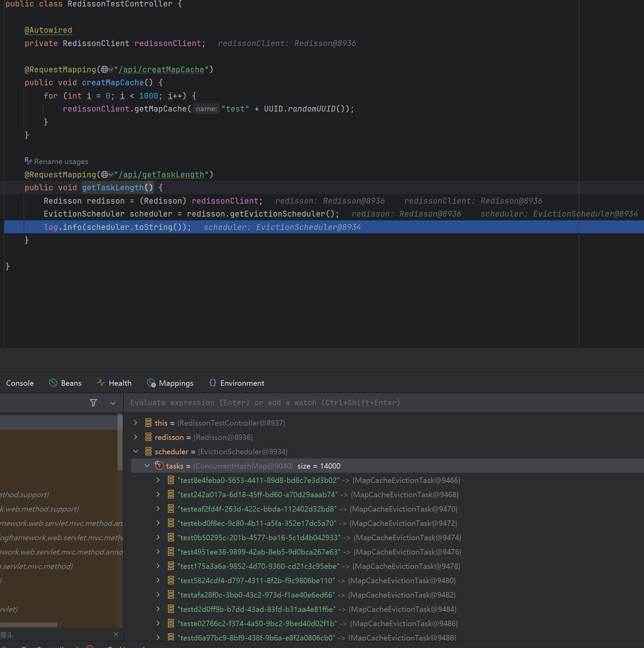Image resolution: width=644 pixels, height=648 pixels.
Task: Close the bottom-left search bar with the X icon
Action: tap(116, 634)
